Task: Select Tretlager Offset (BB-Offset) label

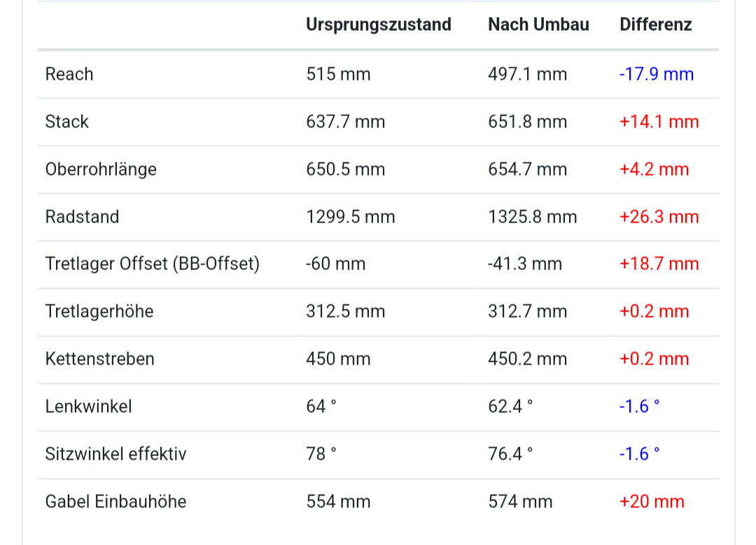Action: coord(152,264)
